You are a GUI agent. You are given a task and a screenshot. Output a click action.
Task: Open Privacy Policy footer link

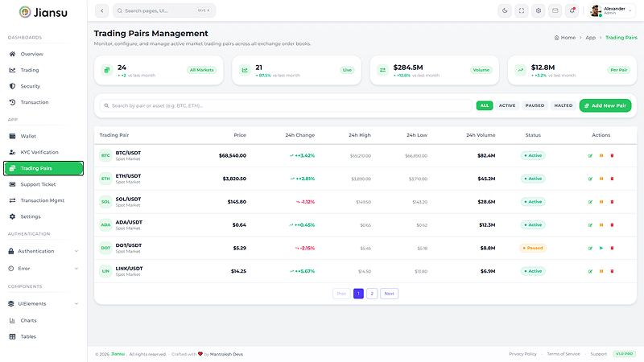(522, 354)
